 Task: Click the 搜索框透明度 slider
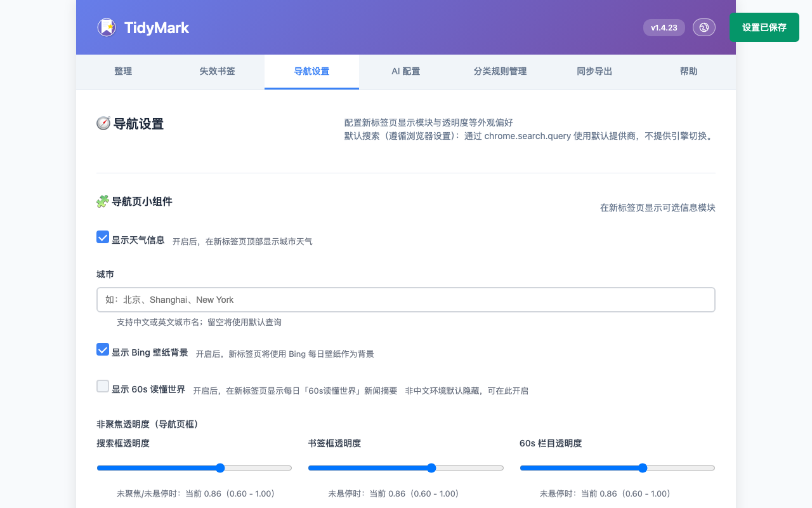(x=194, y=468)
